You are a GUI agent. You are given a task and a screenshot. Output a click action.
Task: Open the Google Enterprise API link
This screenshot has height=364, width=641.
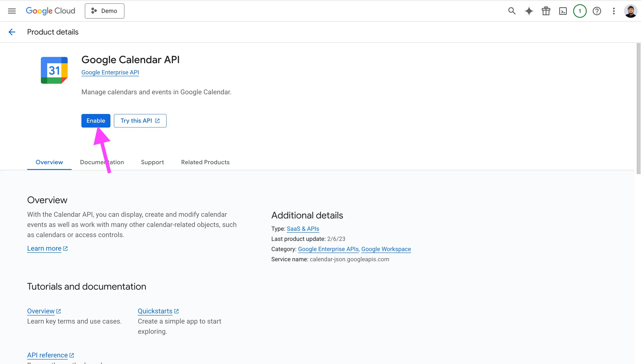pyautogui.click(x=110, y=72)
